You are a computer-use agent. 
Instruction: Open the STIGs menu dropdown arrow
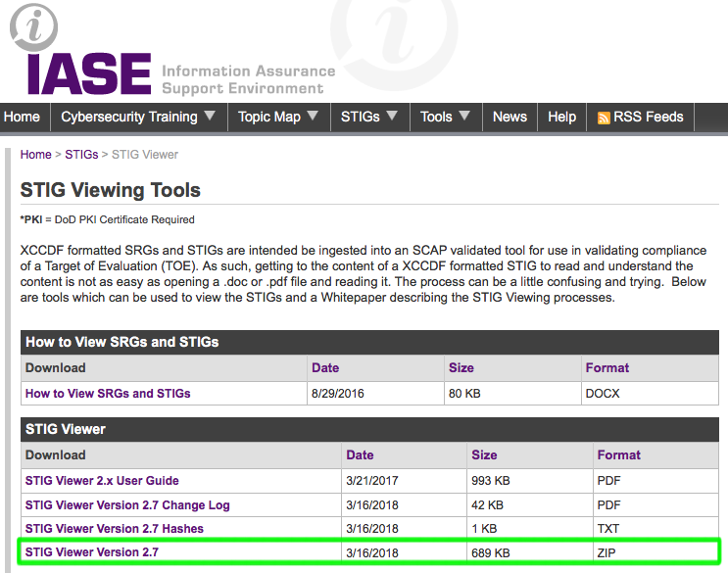(392, 116)
